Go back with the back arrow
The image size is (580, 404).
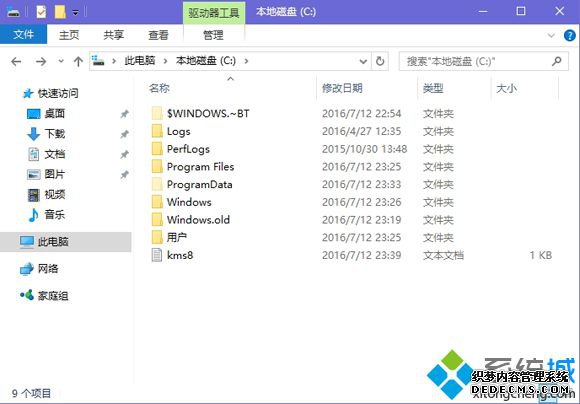point(16,61)
